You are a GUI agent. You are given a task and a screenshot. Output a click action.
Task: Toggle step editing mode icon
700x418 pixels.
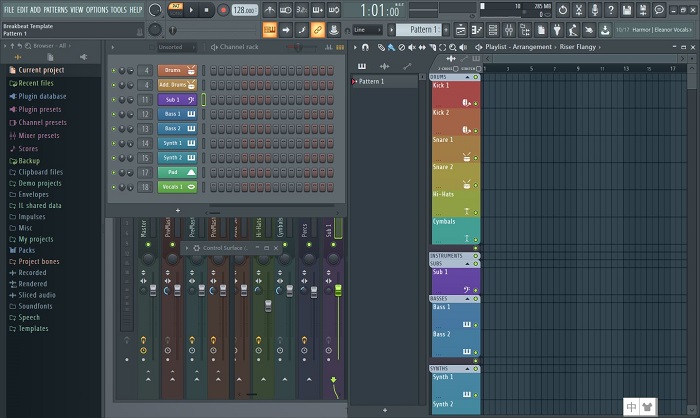pyautogui.click(x=301, y=30)
